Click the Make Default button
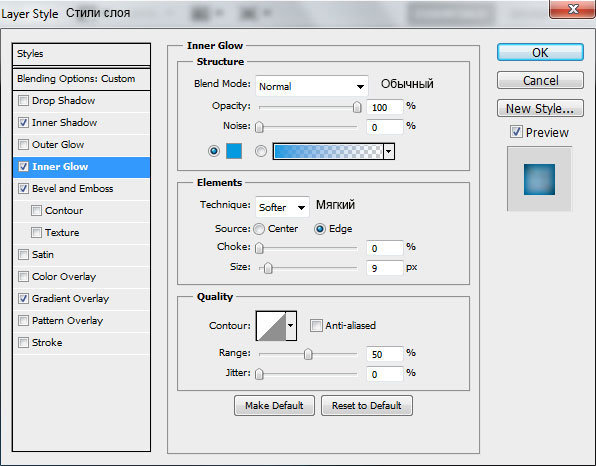Image resolution: width=596 pixels, height=466 pixels. pos(274,406)
